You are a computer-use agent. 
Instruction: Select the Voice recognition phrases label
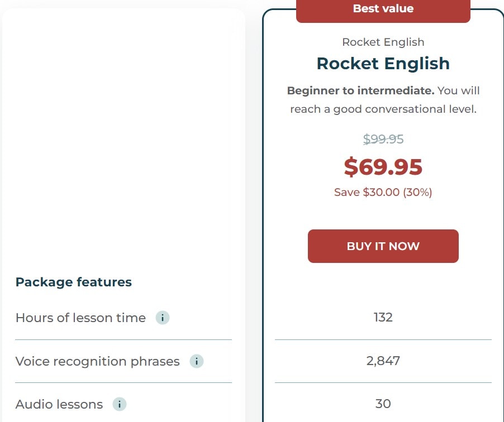pyautogui.click(x=98, y=362)
